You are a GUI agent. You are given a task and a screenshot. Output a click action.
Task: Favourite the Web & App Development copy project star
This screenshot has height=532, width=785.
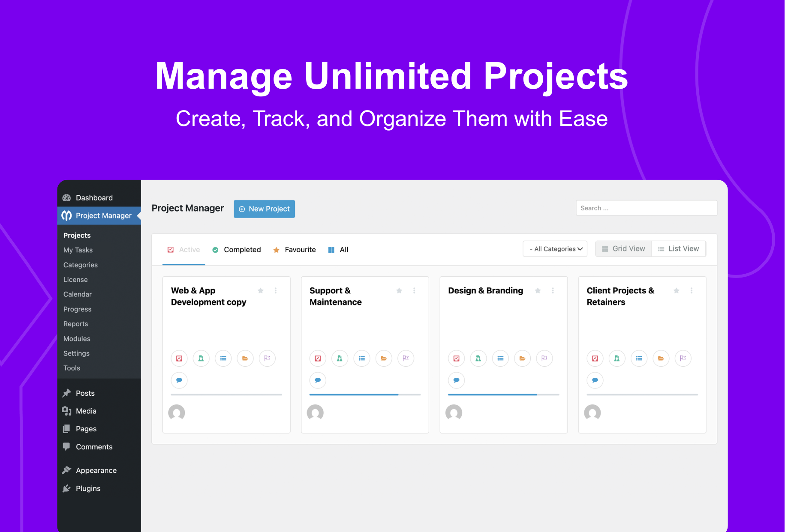pyautogui.click(x=260, y=290)
